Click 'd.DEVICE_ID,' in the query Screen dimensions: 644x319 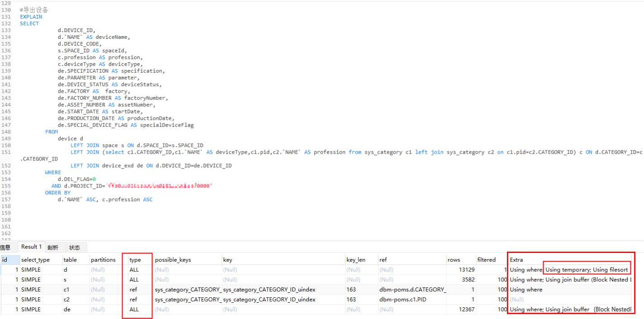click(x=76, y=30)
